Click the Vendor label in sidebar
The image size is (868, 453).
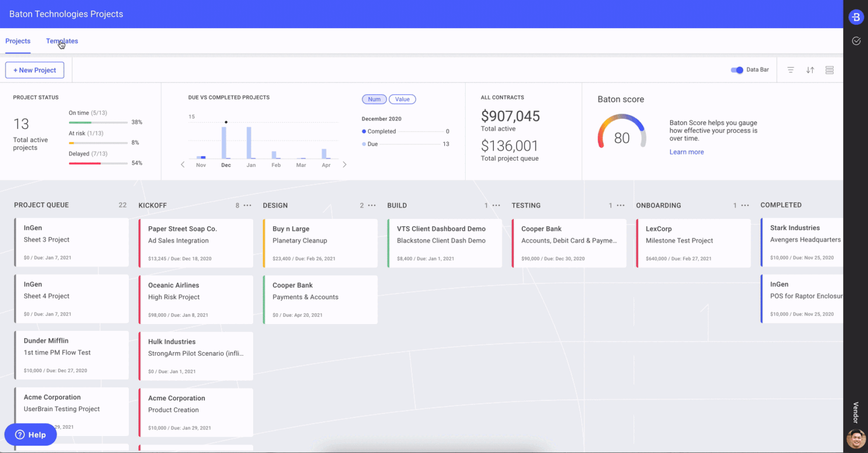856,413
